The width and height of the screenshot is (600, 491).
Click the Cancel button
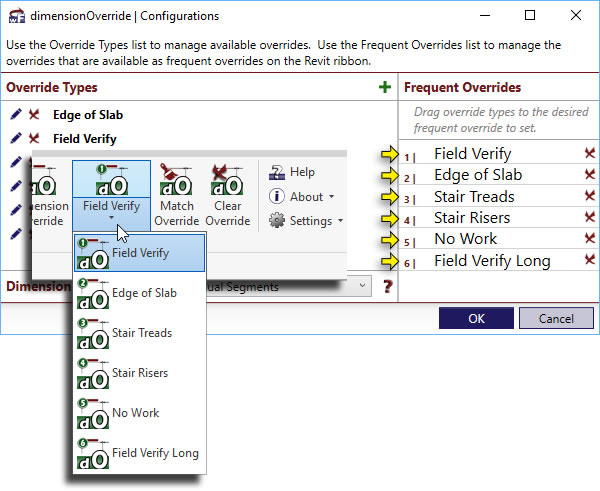pyautogui.click(x=556, y=318)
